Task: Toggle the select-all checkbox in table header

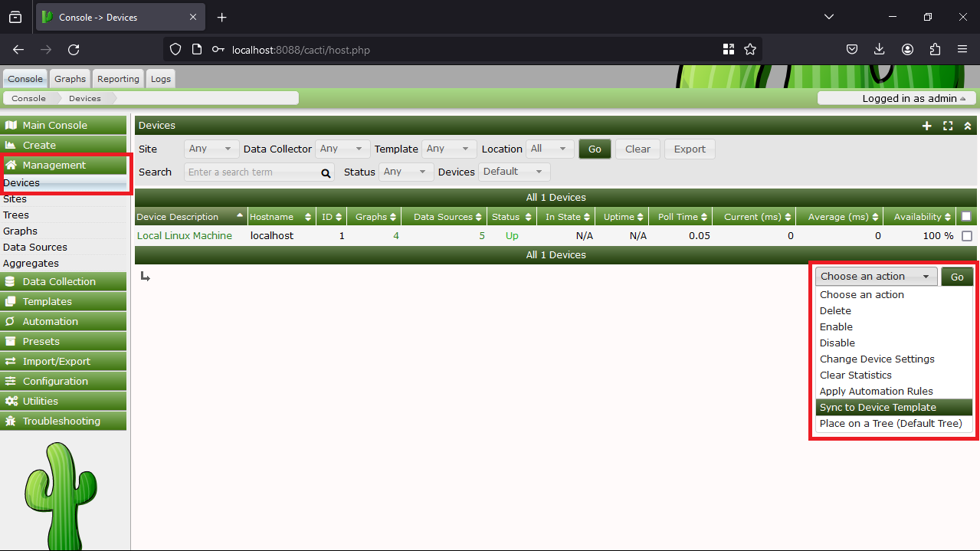Action: tap(966, 217)
